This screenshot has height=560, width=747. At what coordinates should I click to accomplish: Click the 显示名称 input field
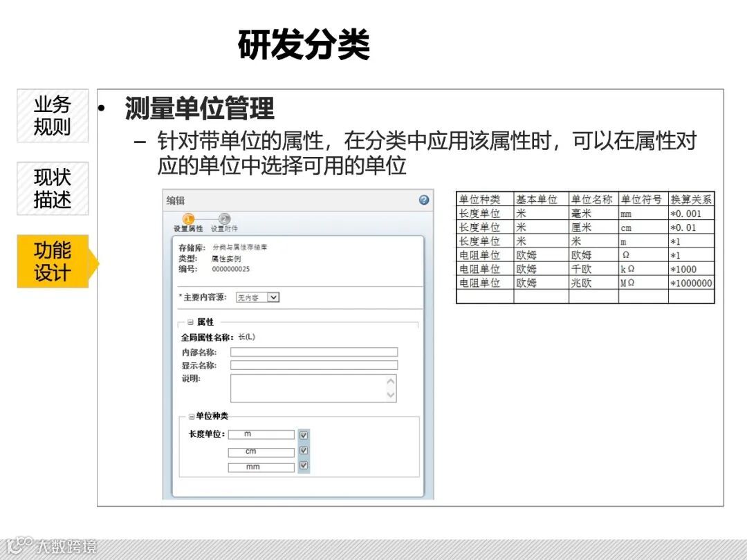tap(314, 365)
